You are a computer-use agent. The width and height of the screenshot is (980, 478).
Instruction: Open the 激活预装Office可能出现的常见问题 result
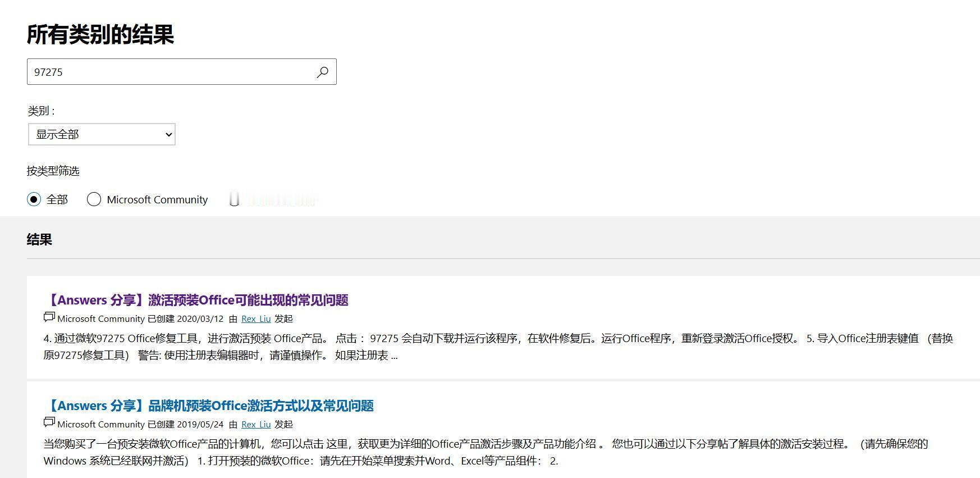coord(196,300)
